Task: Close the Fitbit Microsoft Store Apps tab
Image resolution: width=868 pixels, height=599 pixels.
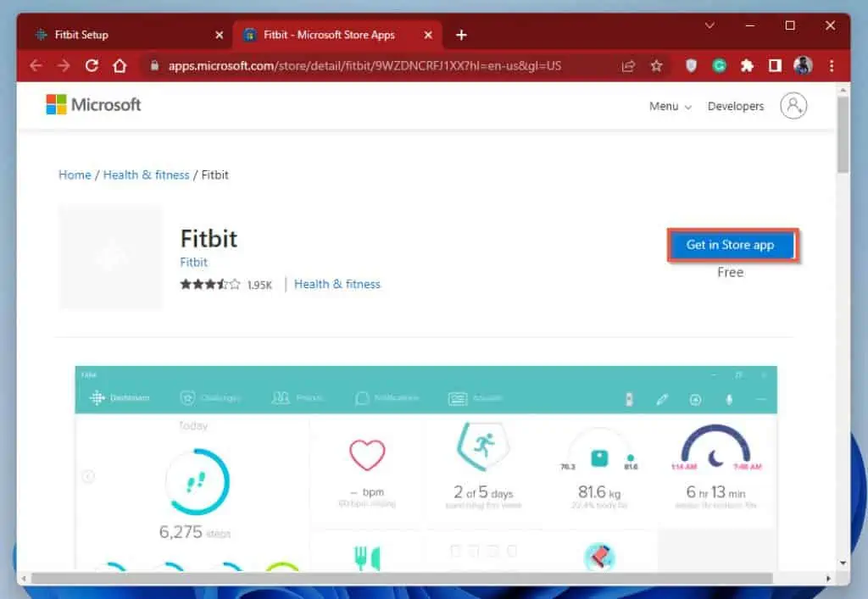Action: 428,36
